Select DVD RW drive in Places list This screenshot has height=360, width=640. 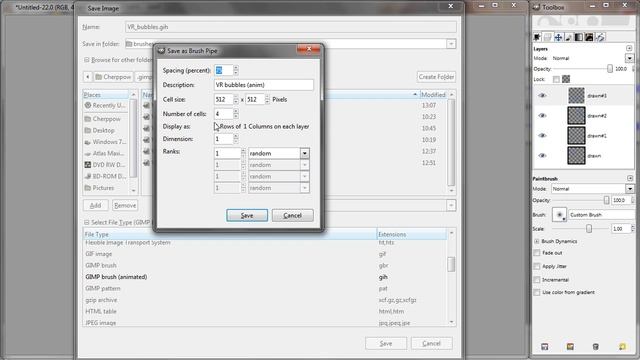106,165
